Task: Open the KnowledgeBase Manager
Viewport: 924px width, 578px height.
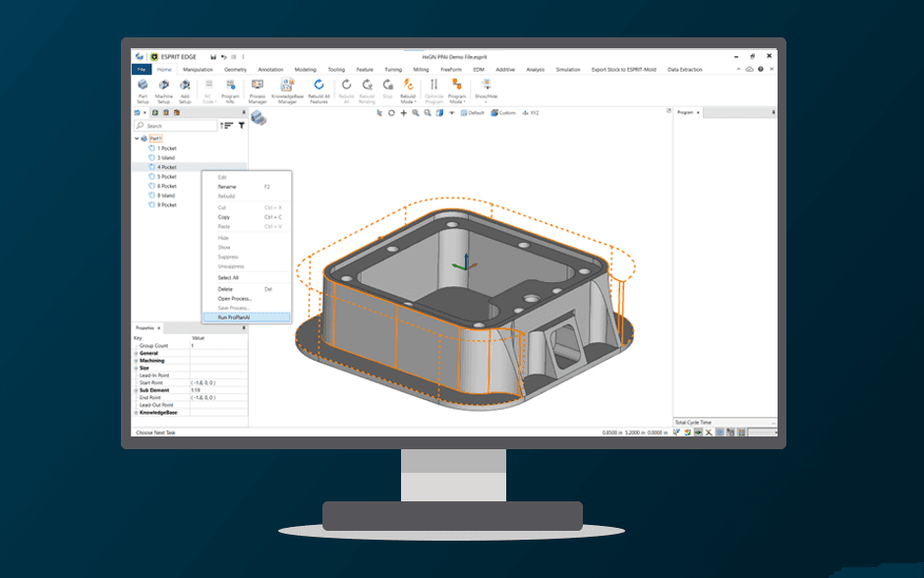Action: click(288, 90)
